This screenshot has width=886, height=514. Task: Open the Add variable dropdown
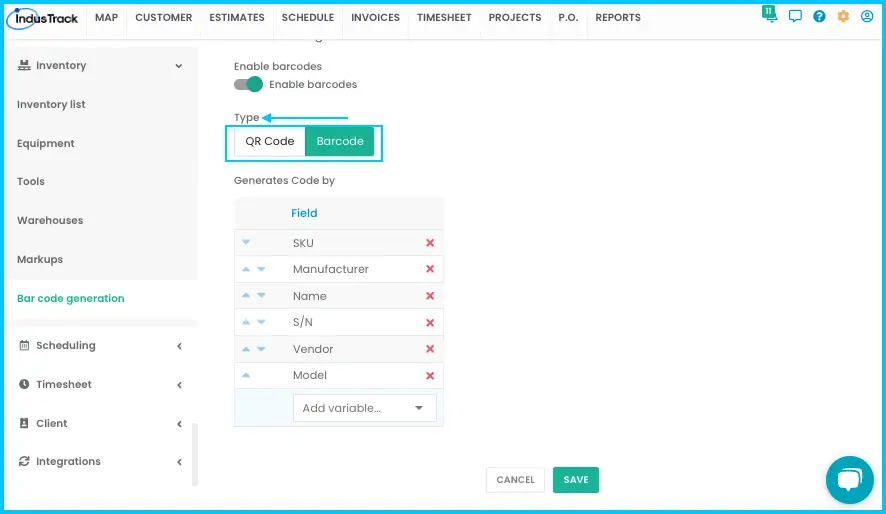(364, 408)
